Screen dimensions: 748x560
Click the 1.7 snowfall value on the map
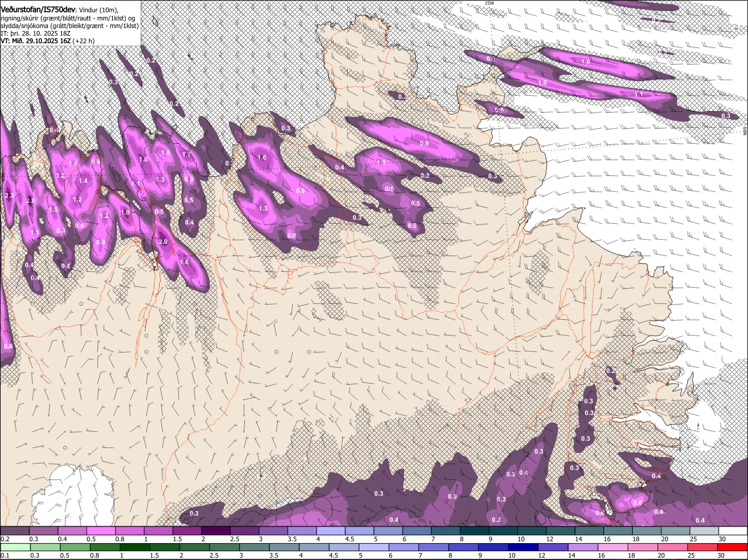click(x=186, y=155)
